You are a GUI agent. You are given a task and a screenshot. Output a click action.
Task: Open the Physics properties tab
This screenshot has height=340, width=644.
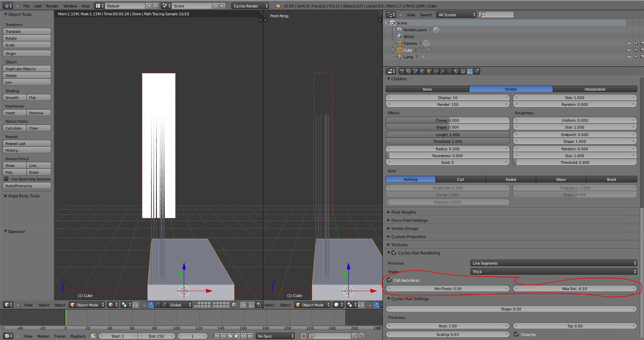[477, 71]
